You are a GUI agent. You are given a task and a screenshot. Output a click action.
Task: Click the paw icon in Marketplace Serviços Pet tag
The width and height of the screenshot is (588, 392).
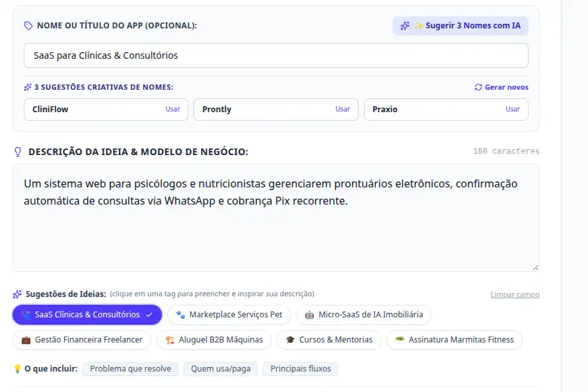click(x=180, y=315)
